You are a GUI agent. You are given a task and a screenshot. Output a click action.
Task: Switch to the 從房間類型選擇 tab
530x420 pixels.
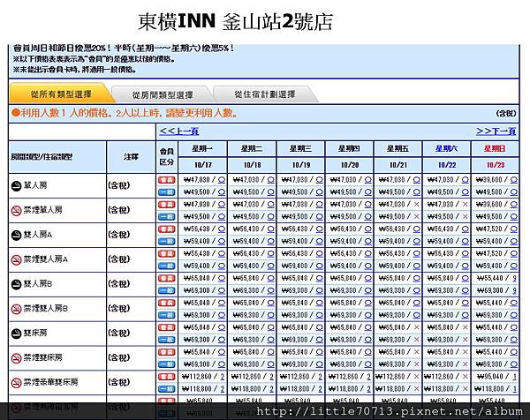click(x=163, y=95)
